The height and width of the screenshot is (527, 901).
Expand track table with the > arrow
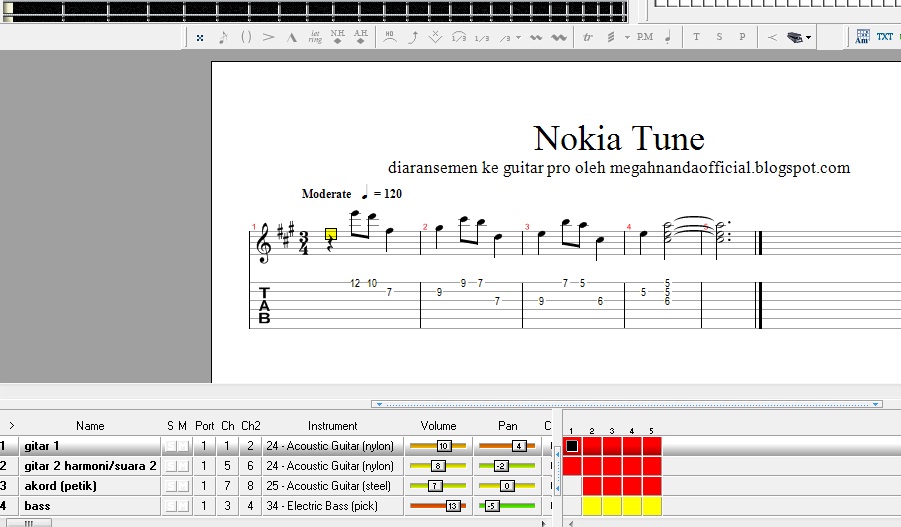click(11, 426)
